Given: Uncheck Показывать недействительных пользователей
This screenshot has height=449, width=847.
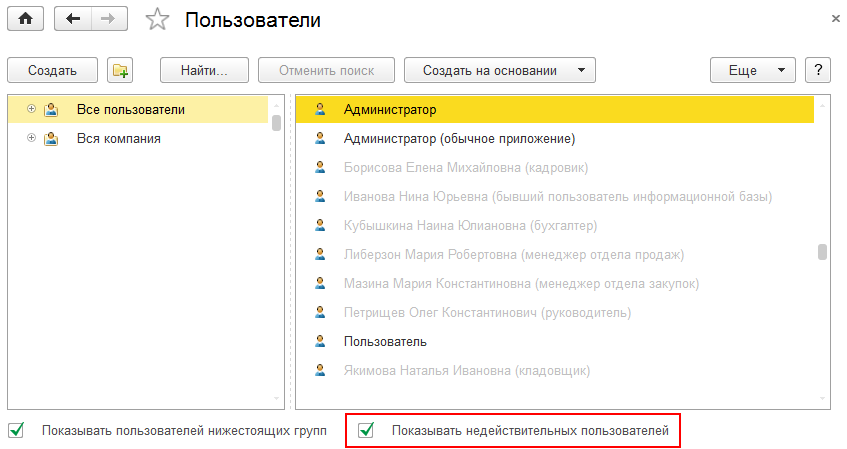Looking at the screenshot, I should 366,431.
